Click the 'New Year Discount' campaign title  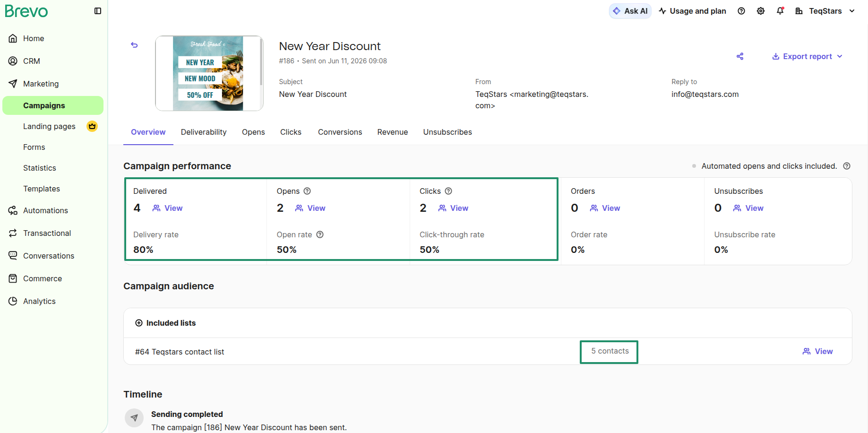330,46
